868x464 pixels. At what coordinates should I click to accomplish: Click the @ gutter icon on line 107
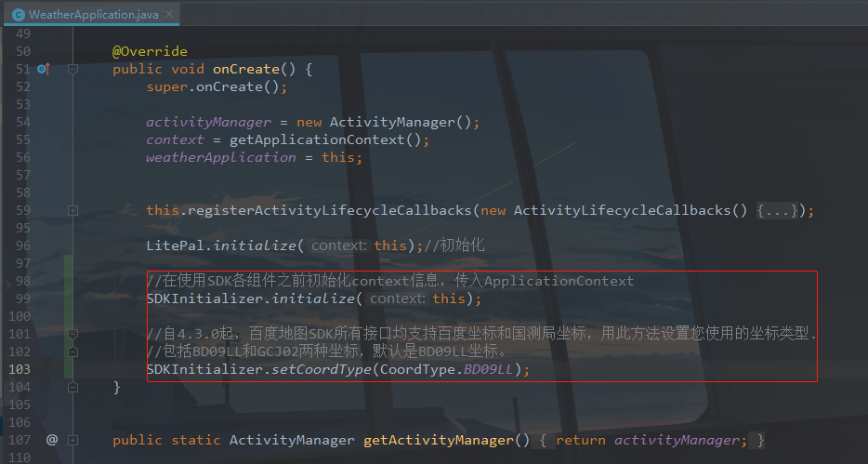click(x=52, y=440)
